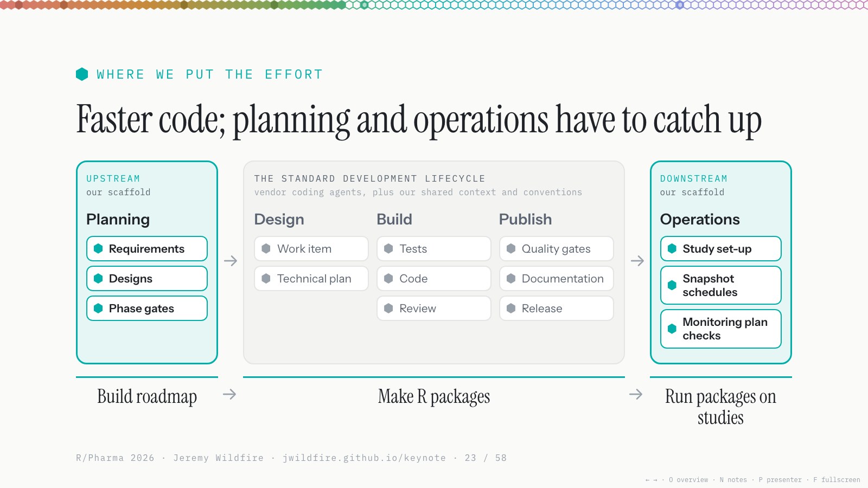The height and width of the screenshot is (488, 868).
Task: Select the Quality gates card label
Action: coord(556,248)
